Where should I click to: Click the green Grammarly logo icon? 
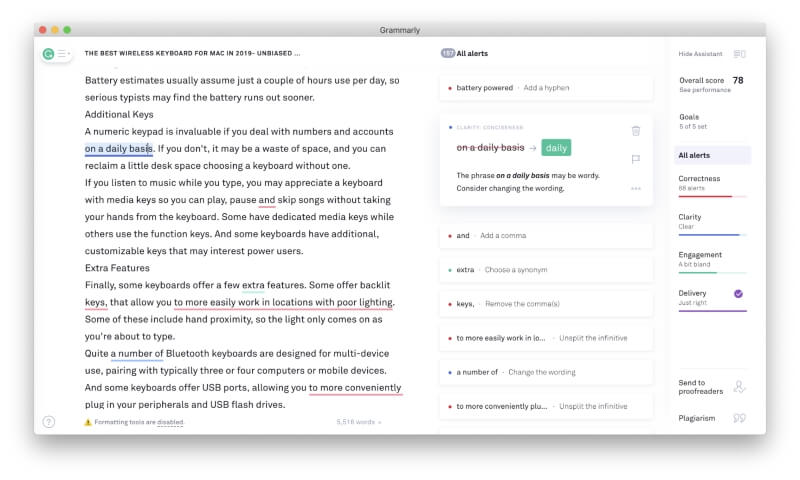(48, 54)
